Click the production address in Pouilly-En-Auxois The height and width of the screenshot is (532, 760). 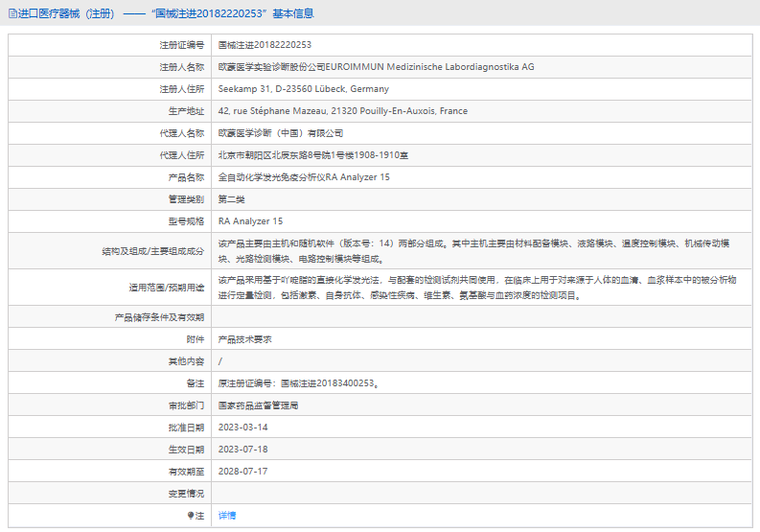click(x=342, y=111)
